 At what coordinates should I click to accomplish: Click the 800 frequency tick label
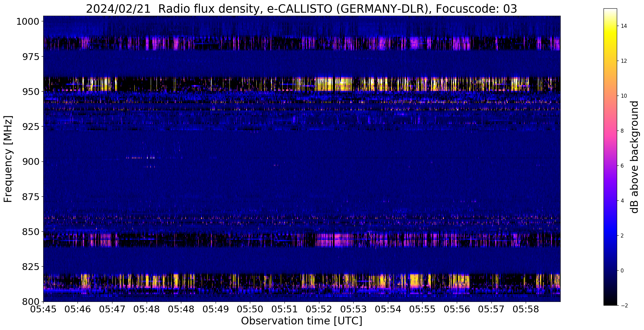31,302
